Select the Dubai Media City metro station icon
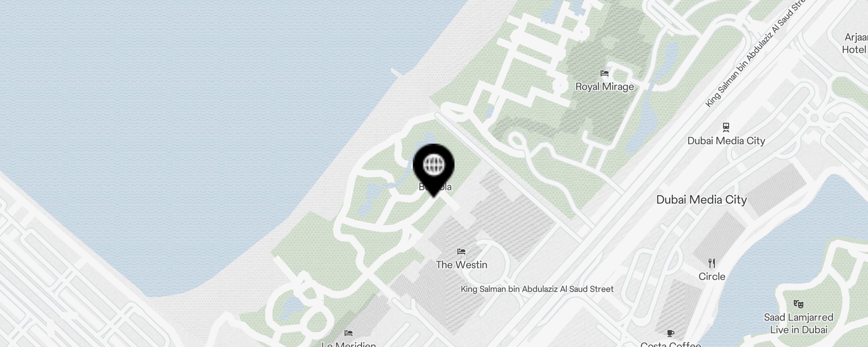 tap(726, 127)
